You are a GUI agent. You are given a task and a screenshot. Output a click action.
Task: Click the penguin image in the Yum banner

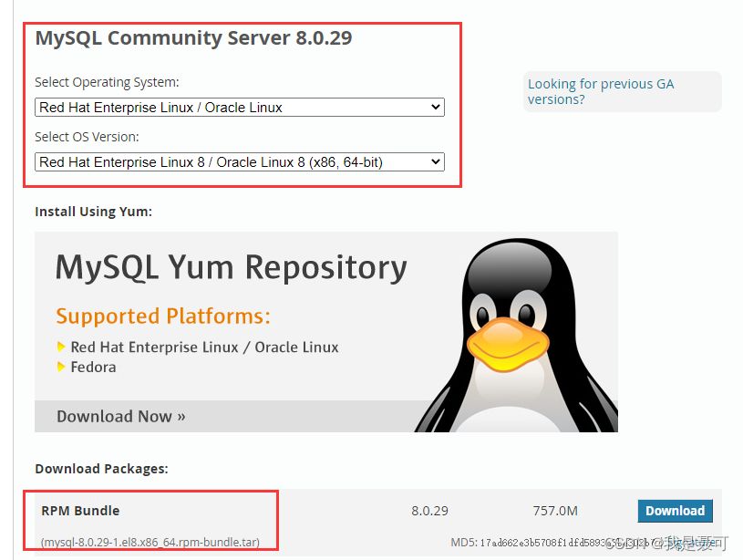click(516, 336)
